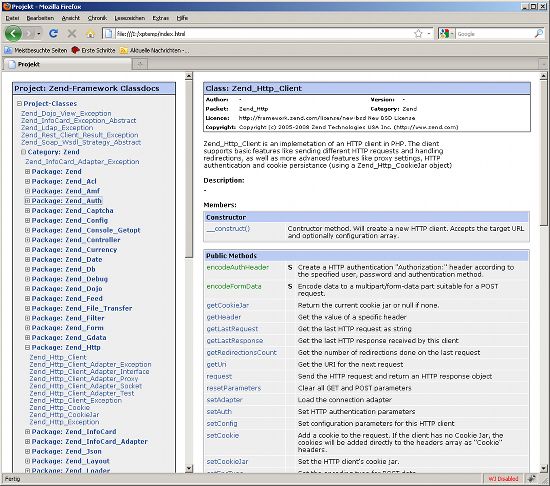Image resolution: width=550 pixels, height=486 pixels.
Task: Click the URL address field
Action: pyautogui.click(x=263, y=34)
